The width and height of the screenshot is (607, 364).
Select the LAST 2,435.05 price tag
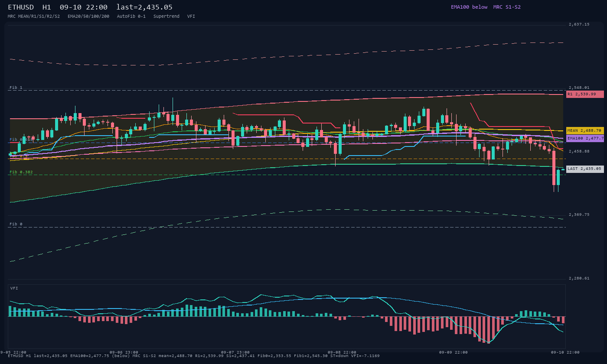tap(585, 169)
